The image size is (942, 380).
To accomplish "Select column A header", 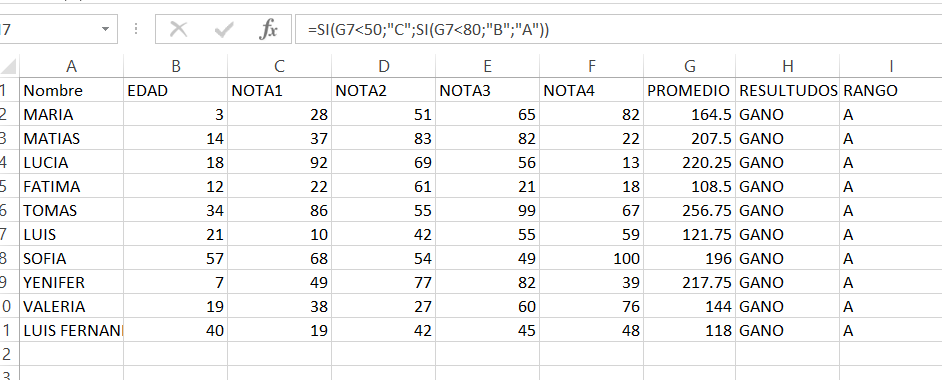I will coord(71,67).
